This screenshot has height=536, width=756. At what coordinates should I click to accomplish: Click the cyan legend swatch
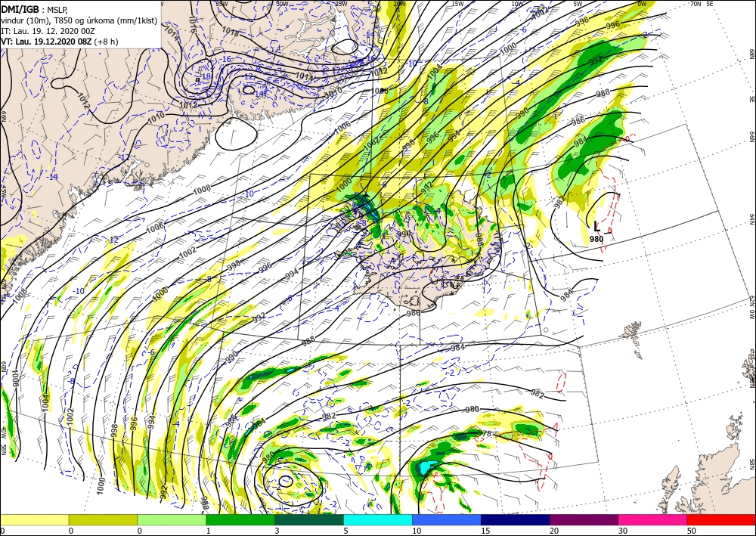[x=378, y=519]
